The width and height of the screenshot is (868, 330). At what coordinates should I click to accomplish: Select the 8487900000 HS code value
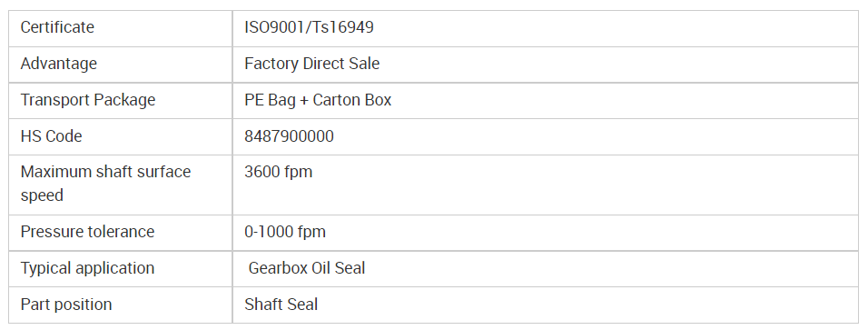(x=289, y=136)
